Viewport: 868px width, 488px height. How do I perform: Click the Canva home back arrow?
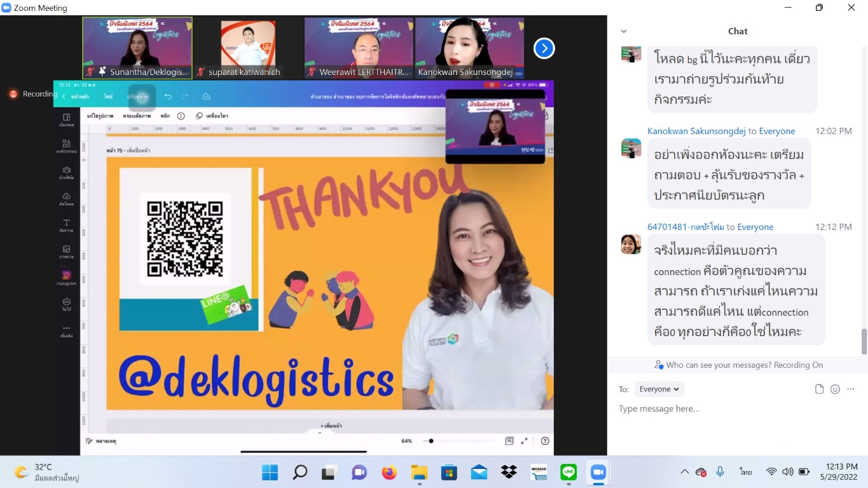pyautogui.click(x=64, y=97)
